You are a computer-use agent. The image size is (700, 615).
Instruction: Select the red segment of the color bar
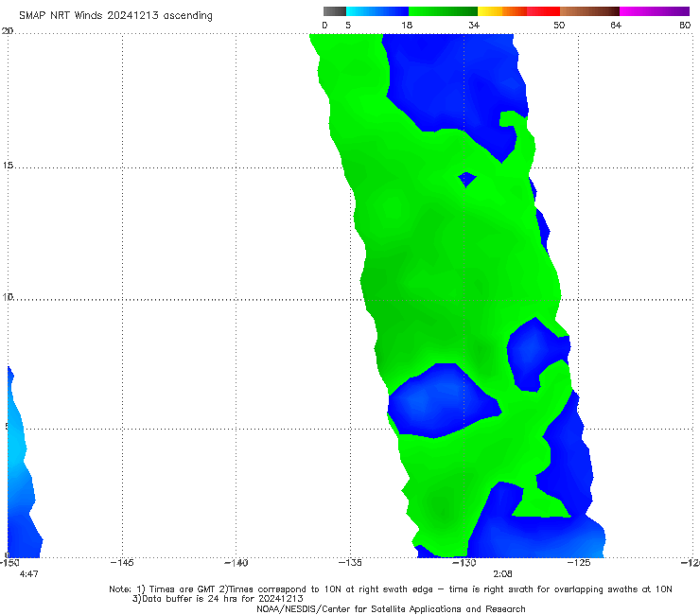click(543, 11)
